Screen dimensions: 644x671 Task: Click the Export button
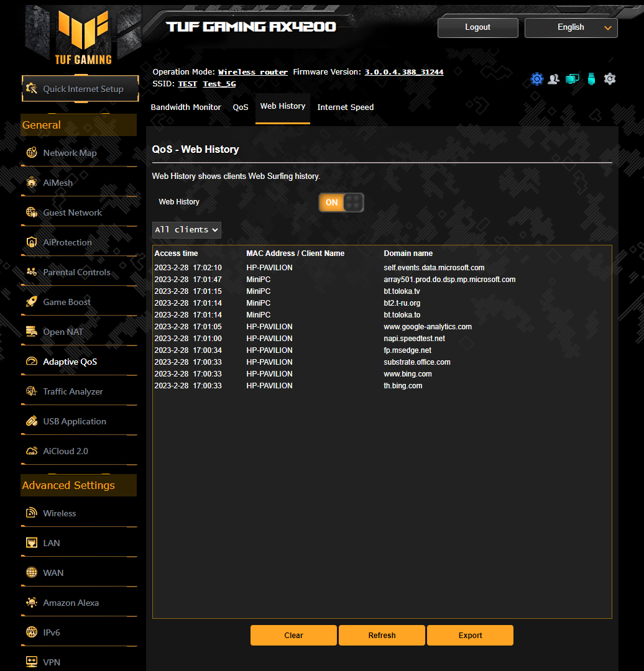470,635
